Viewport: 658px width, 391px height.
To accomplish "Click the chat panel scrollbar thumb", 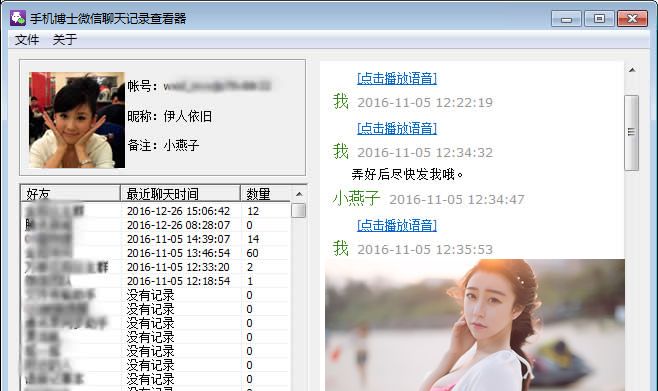I will point(632,133).
